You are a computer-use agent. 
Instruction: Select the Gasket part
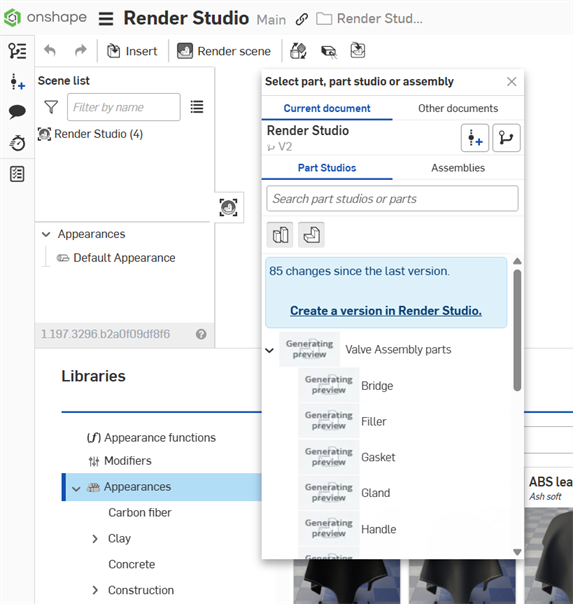pyautogui.click(x=378, y=457)
